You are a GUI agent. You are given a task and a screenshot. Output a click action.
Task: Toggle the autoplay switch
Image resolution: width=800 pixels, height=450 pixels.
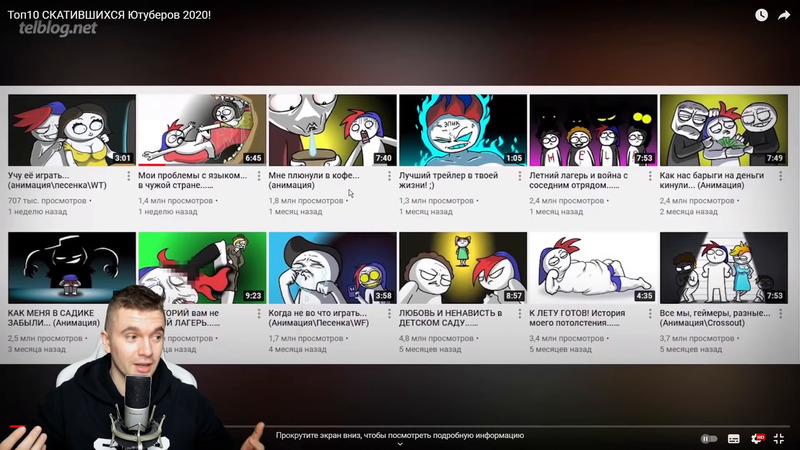tap(709, 438)
